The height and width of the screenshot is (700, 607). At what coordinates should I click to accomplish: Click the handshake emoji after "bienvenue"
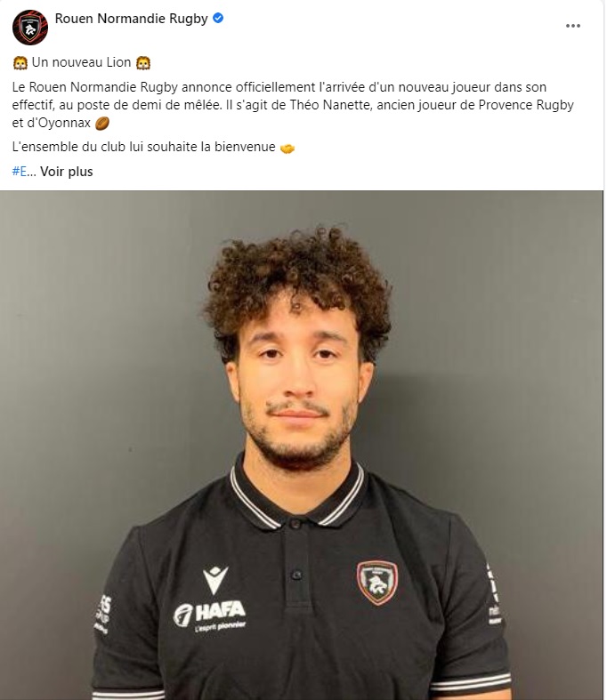point(287,148)
